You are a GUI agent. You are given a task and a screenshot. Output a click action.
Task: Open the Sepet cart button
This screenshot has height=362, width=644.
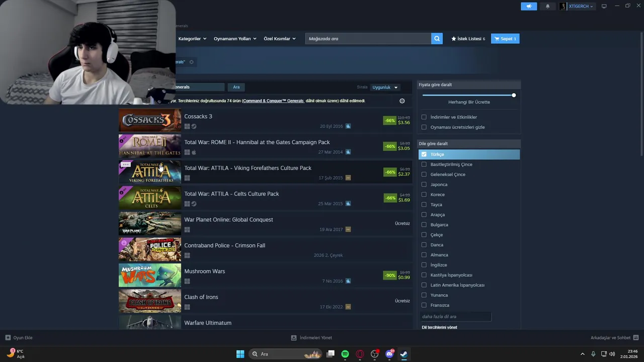(x=505, y=39)
